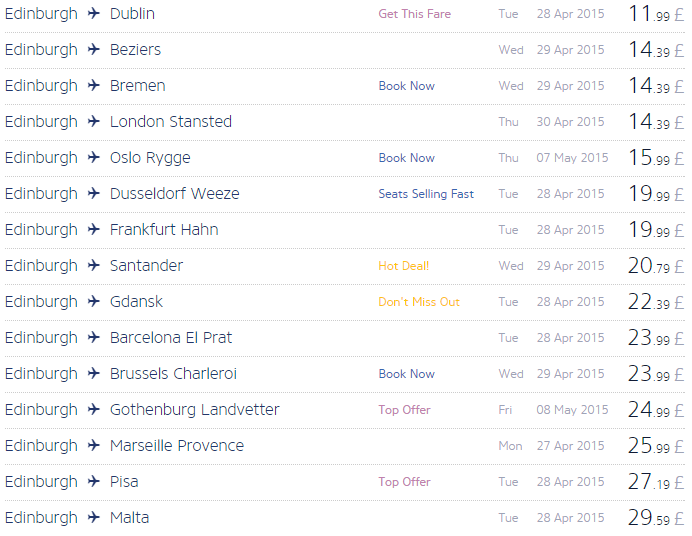Click Don't Miss Out for Gdansk

[x=419, y=302]
